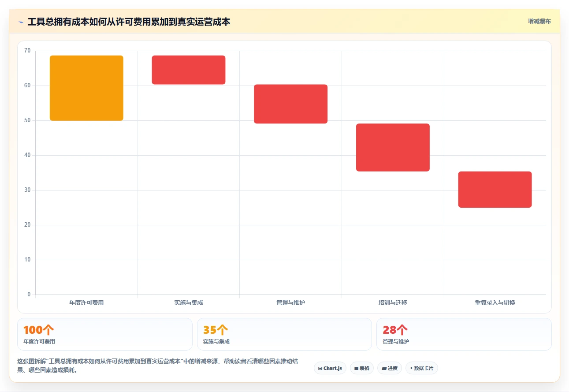Select the red 重复录入与切换 bar

495,190
